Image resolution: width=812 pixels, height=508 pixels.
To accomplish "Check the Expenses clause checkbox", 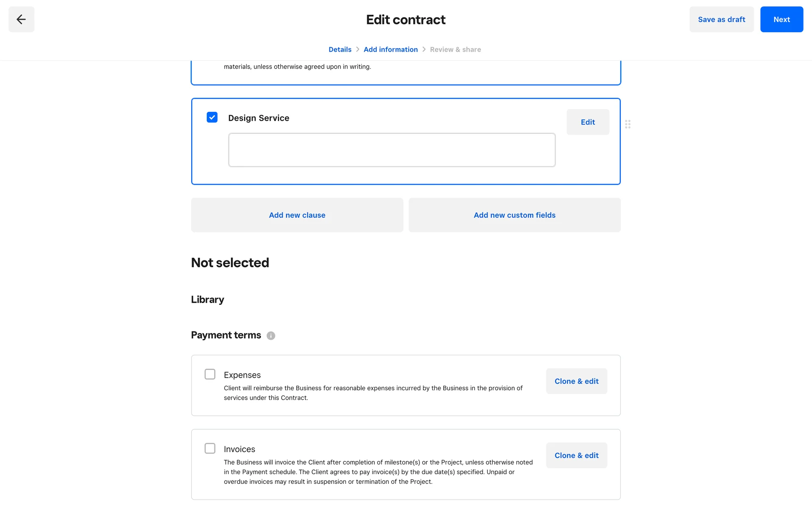I will tap(210, 374).
